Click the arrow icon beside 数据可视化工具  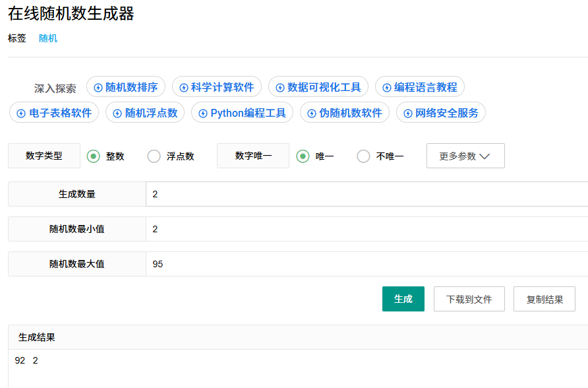(280, 88)
